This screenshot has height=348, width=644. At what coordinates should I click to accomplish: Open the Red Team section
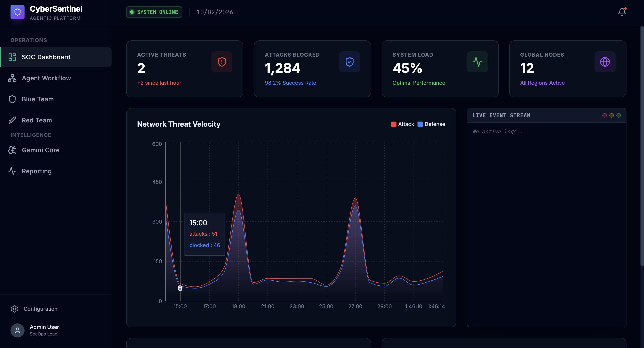(x=37, y=120)
